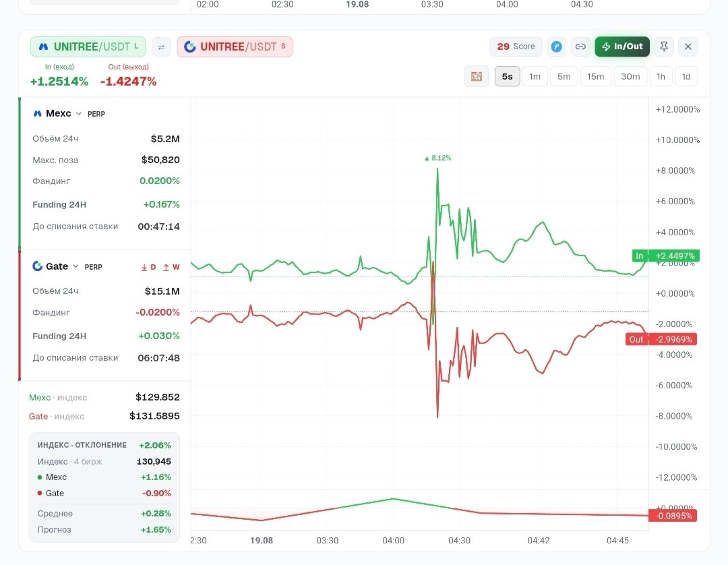
Task: Click Mexc countdown 00:47:14
Action: click(159, 227)
